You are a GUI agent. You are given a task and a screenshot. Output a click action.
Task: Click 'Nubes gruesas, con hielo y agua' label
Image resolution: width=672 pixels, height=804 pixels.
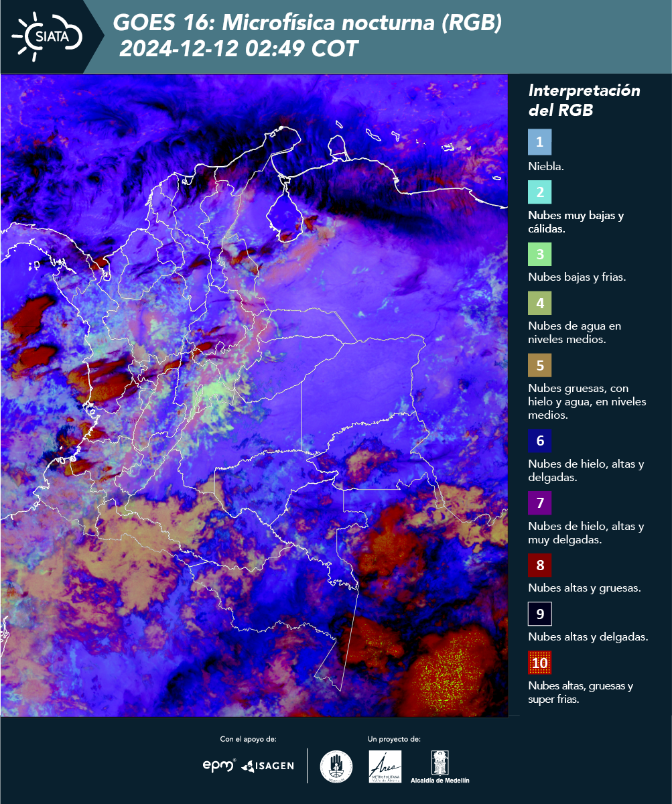coord(587,401)
